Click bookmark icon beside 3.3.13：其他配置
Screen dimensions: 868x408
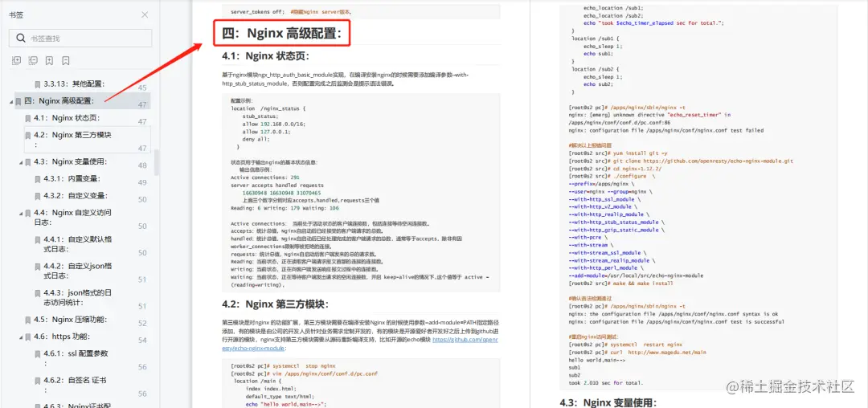38,84
